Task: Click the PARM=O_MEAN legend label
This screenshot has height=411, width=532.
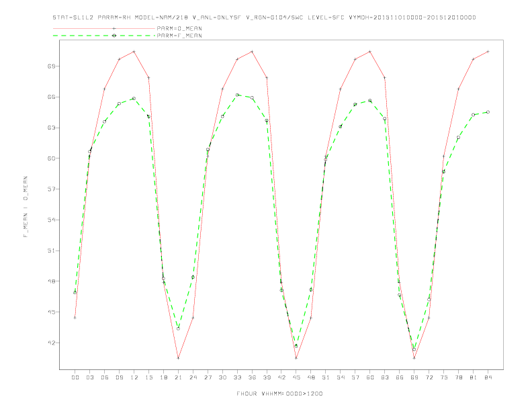Action: 179,28
